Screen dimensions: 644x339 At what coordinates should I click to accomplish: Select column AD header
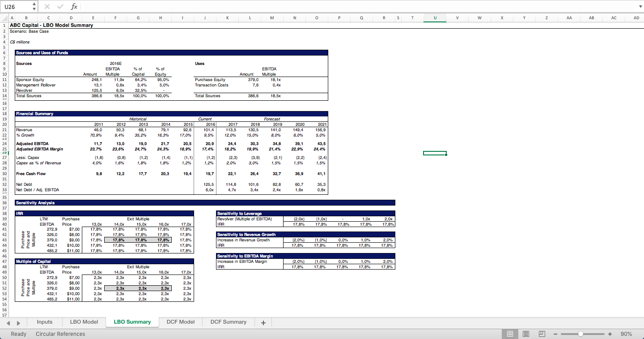(636, 18)
